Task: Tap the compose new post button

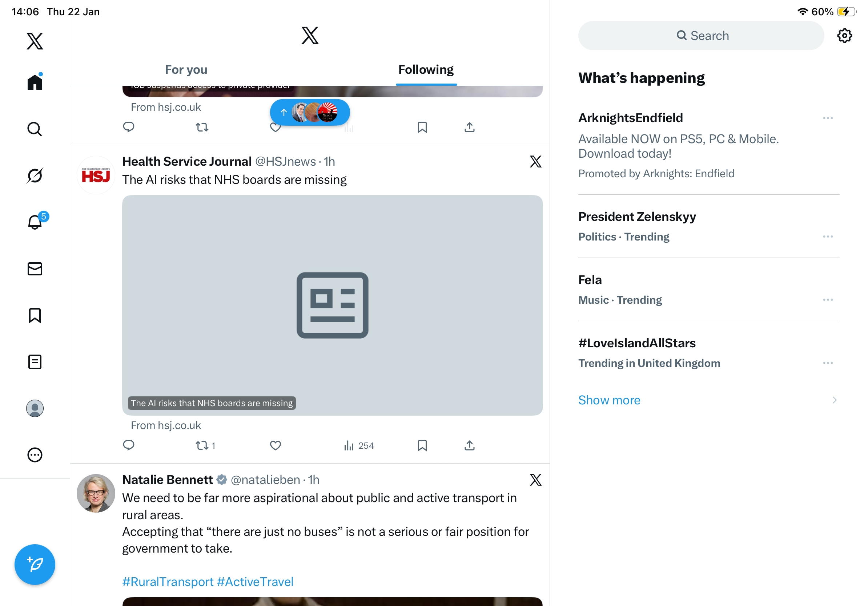Action: click(35, 565)
